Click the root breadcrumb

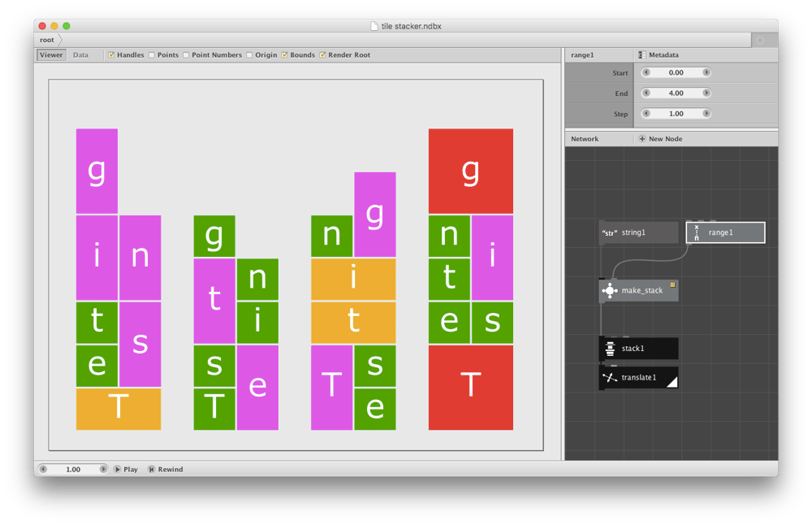click(46, 40)
